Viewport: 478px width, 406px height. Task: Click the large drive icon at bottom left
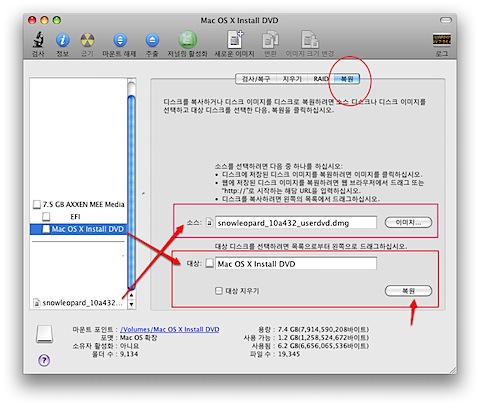coord(44,334)
